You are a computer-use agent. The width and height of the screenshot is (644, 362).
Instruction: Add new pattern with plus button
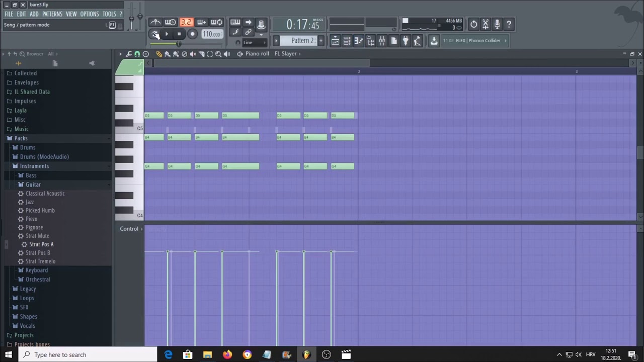click(320, 41)
